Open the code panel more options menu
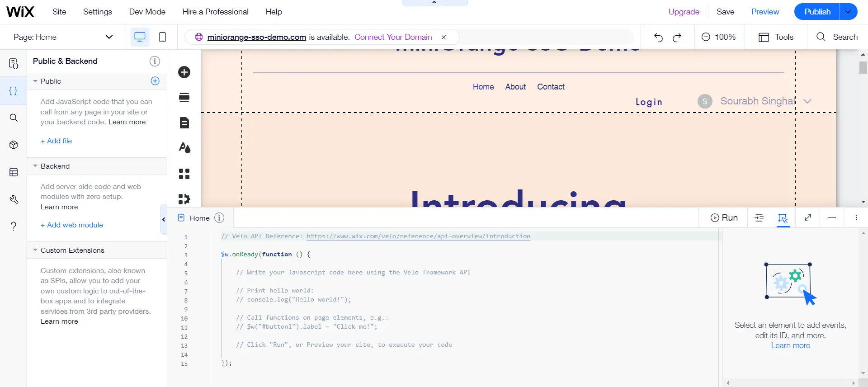The width and height of the screenshot is (868, 387). (x=856, y=218)
